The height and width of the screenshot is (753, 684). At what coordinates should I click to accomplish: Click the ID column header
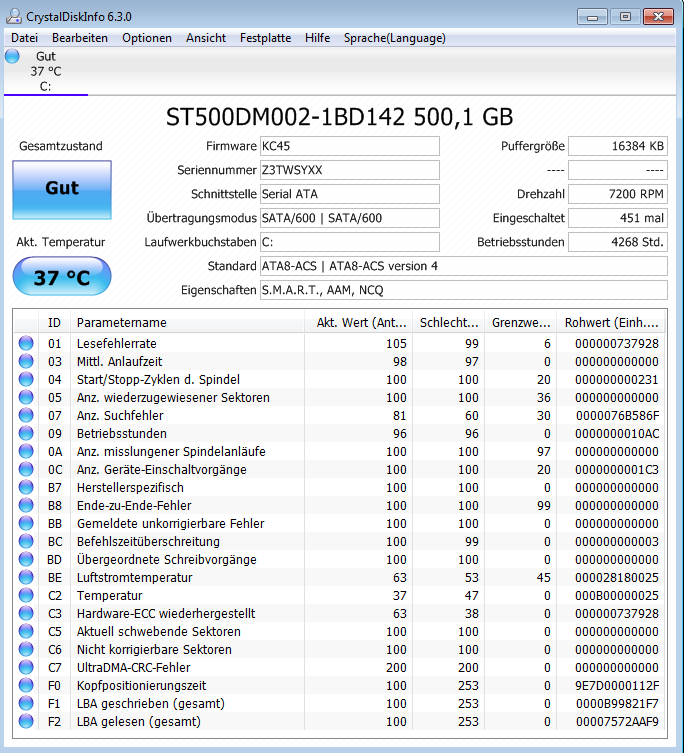(54, 322)
